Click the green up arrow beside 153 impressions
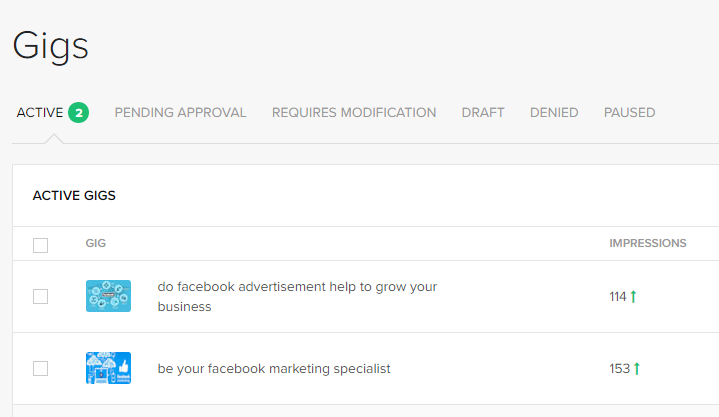719x417 pixels. click(637, 369)
